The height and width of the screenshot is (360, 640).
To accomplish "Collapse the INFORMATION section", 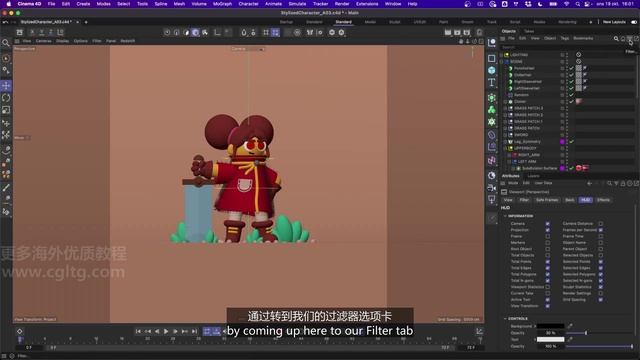I will click(x=505, y=216).
